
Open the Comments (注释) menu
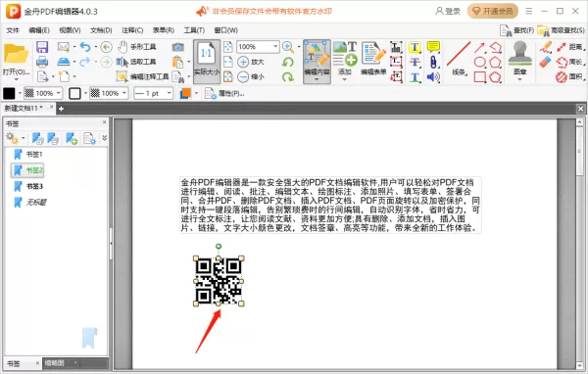132,30
